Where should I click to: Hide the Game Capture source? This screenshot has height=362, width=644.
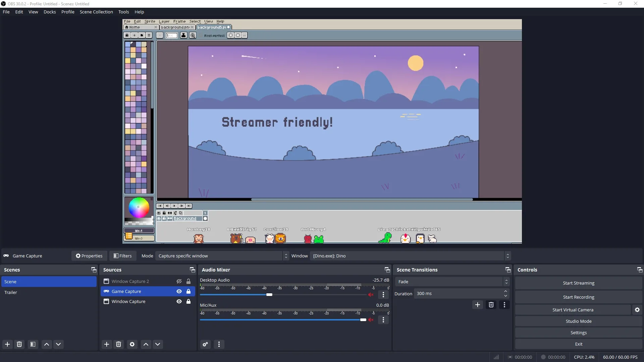coord(179,291)
